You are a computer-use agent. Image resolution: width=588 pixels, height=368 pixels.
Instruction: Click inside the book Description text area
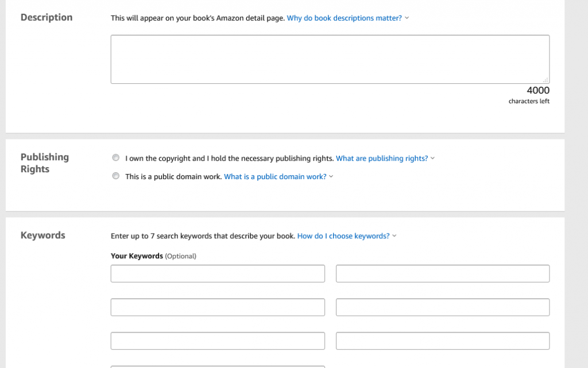click(330, 59)
